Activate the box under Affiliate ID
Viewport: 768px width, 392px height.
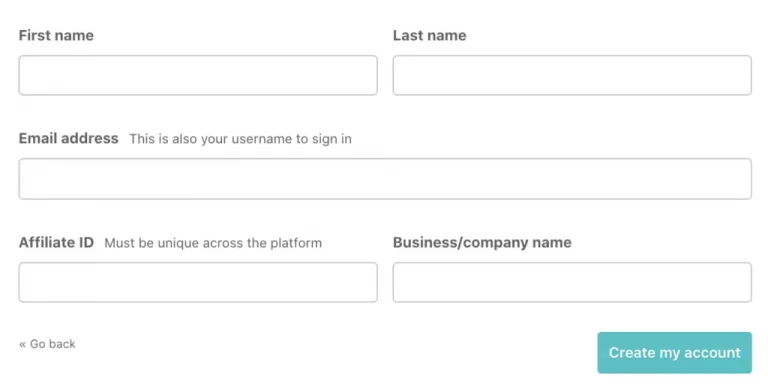(x=198, y=282)
